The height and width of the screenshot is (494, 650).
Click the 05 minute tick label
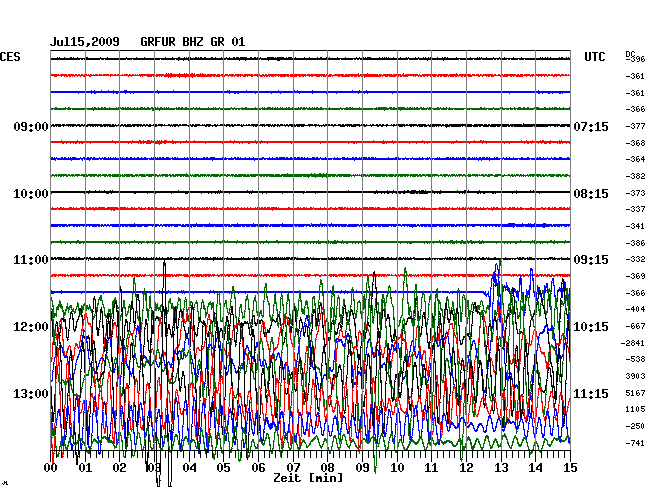[223, 468]
